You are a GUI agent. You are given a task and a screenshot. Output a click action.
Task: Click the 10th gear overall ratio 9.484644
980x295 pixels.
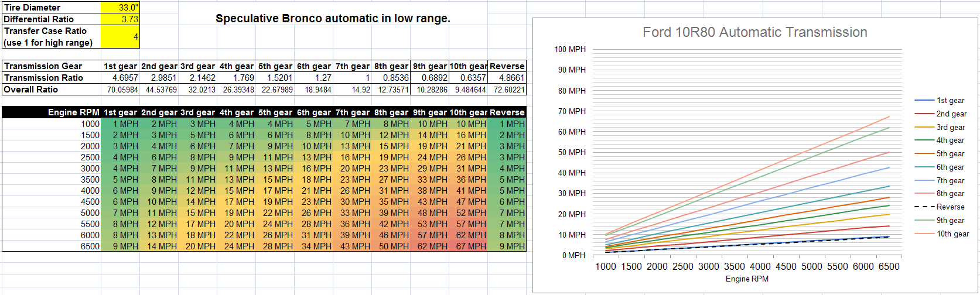(x=469, y=90)
